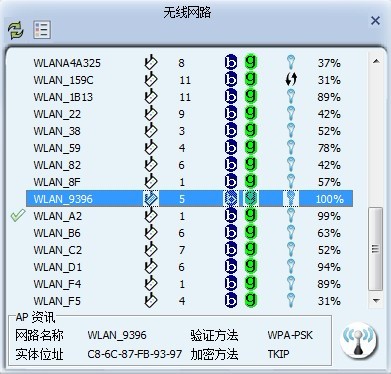
Task: Select the WLAN_1B13 network
Action: pos(63,97)
